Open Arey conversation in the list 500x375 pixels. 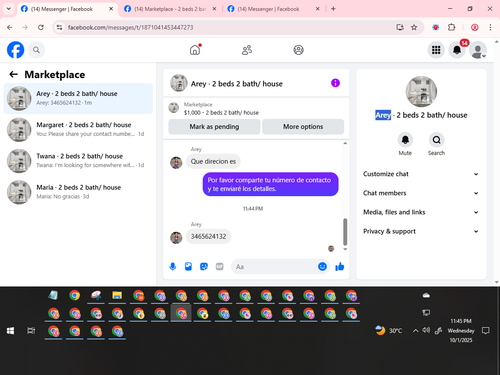point(78,98)
